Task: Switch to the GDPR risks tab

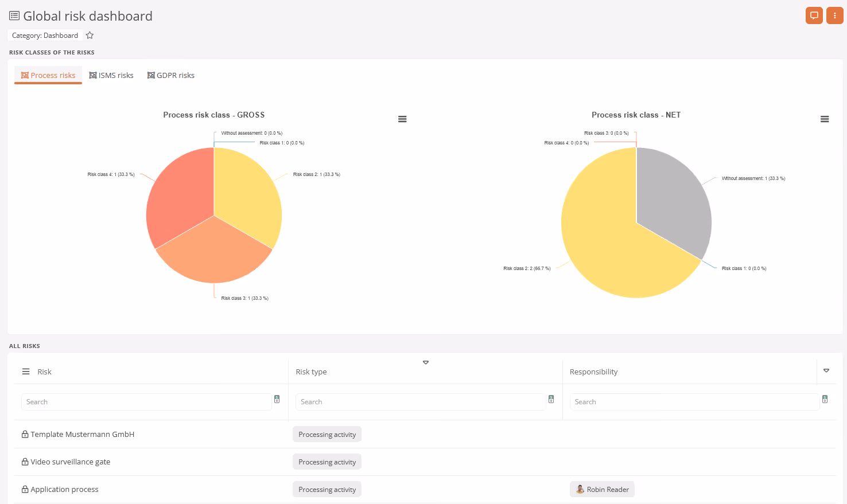Action: (171, 75)
